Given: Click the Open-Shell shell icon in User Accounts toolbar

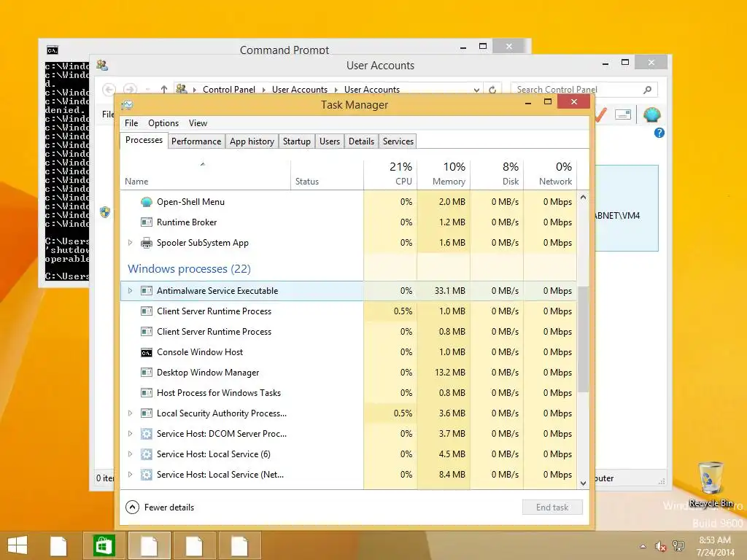Looking at the screenshot, I should 651,114.
